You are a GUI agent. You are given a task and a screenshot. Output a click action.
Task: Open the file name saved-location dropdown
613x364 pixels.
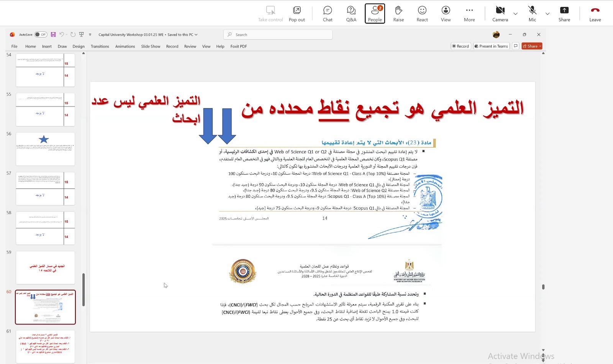[196, 34]
